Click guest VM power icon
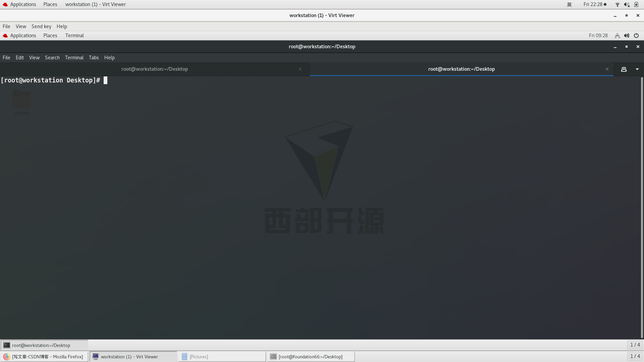 coord(636,36)
